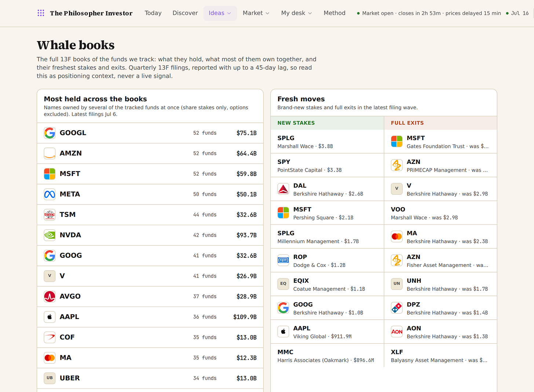534x392 pixels.
Task: Open VOO Marshall Wace full exit
Action: coord(440,213)
